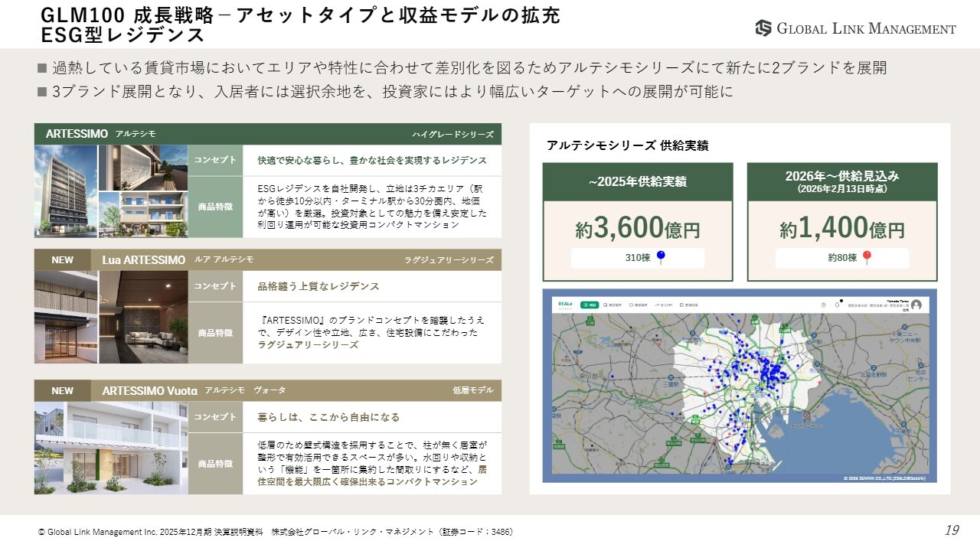Click the 約1,400億円 forecast figure

[x=842, y=228]
